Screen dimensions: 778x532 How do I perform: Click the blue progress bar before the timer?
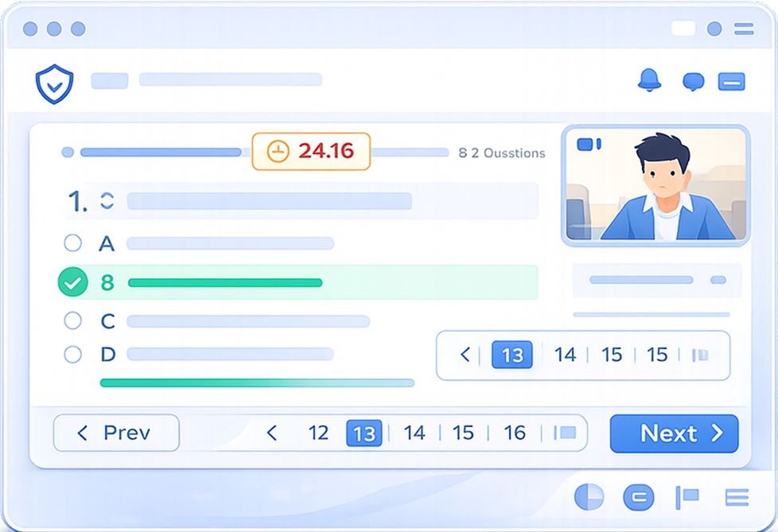[161, 152]
